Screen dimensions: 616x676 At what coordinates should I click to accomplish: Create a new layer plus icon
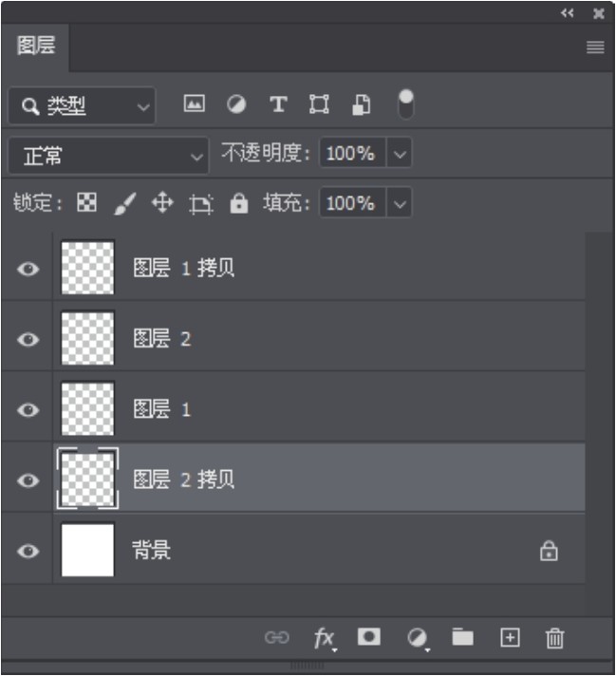click(510, 637)
